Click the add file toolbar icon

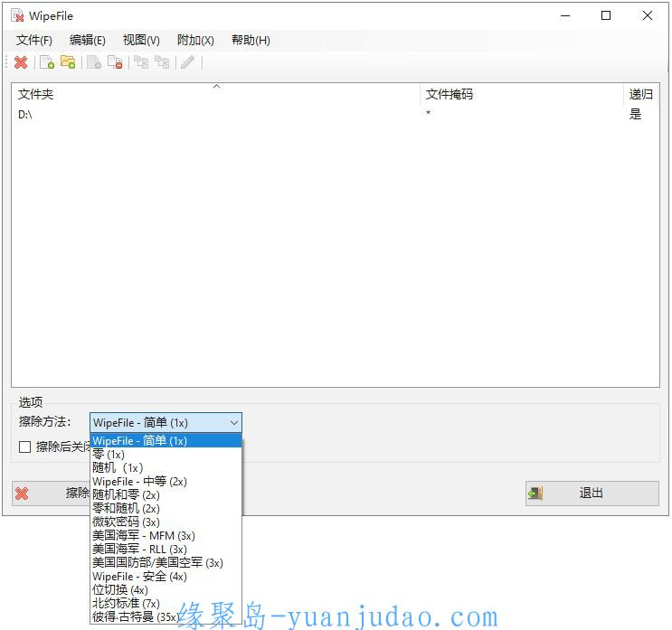pos(47,62)
